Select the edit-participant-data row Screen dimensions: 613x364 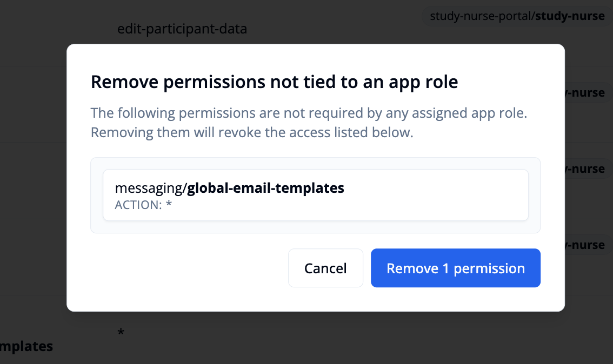(x=182, y=29)
